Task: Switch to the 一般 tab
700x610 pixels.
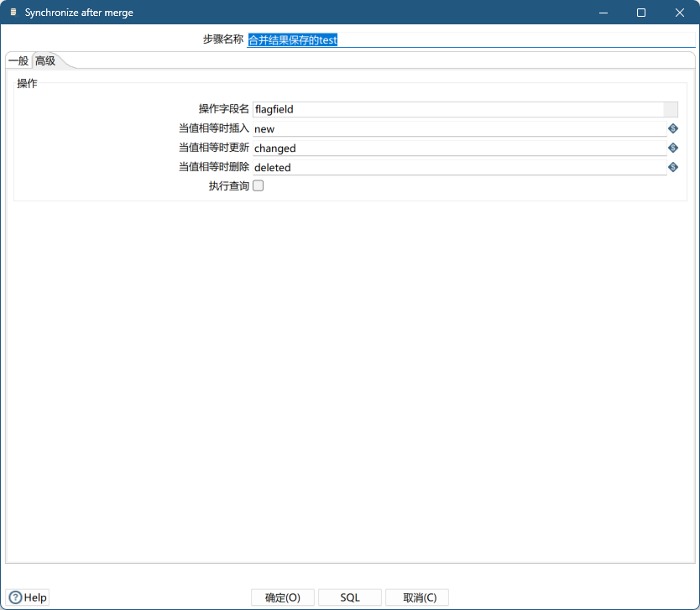Action: pos(18,61)
